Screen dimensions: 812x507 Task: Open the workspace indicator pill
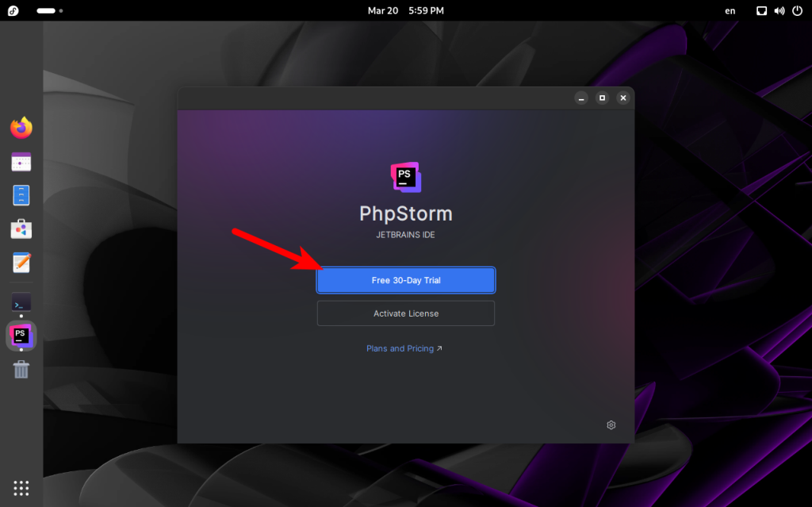50,10
